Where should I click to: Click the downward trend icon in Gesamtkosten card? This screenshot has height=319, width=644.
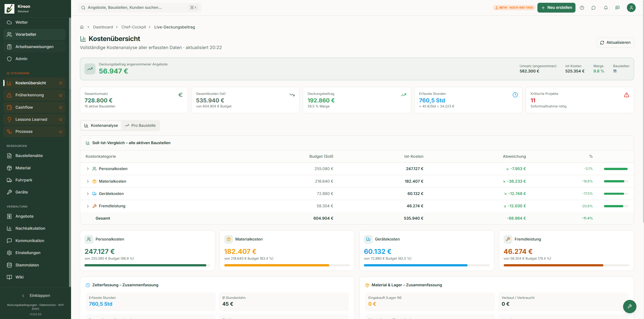pos(292,95)
